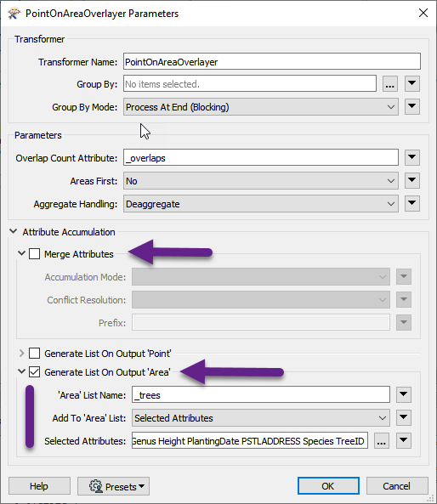
Task: Open the Selected Attributes ellipsis picker button
Action: point(382,440)
